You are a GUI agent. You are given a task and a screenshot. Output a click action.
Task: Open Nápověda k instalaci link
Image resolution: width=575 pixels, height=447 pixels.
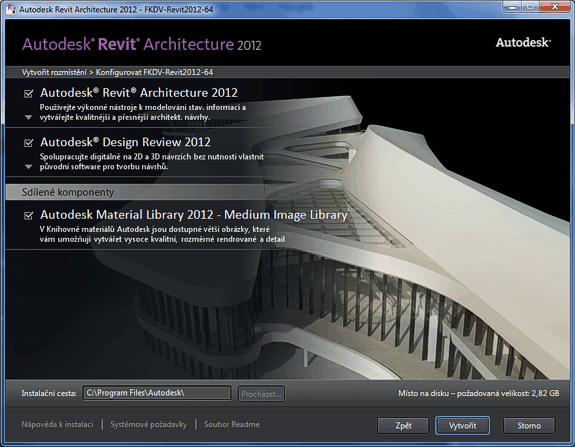pyautogui.click(x=57, y=425)
